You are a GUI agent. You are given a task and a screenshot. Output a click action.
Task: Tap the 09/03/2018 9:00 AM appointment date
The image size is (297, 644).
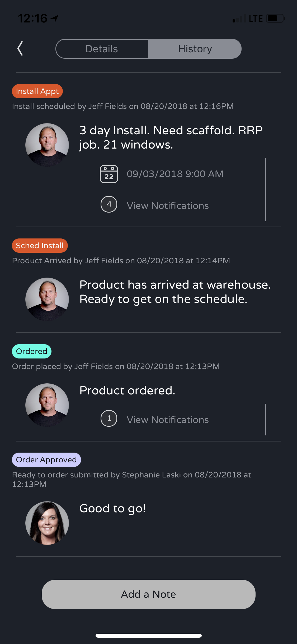point(175,174)
